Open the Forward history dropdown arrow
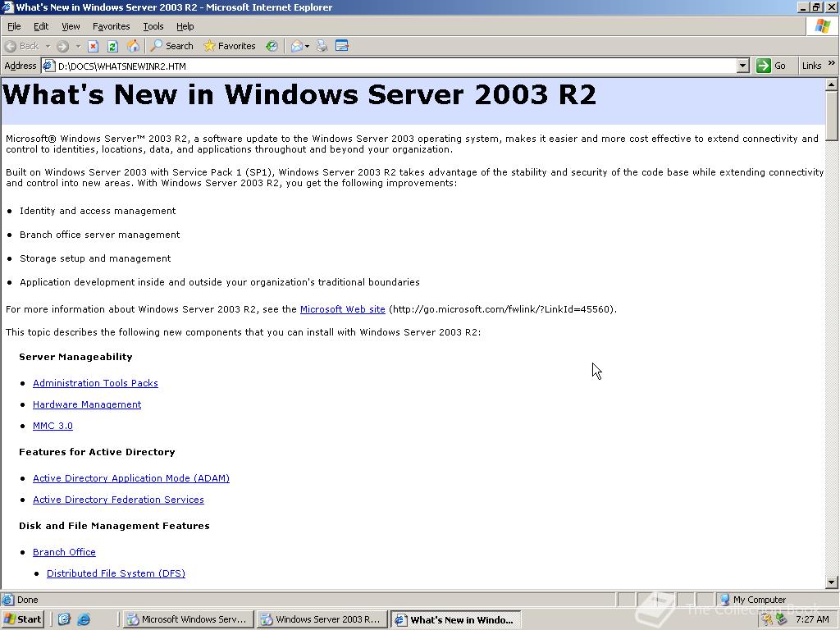Image resolution: width=840 pixels, height=630 pixels. click(78, 46)
